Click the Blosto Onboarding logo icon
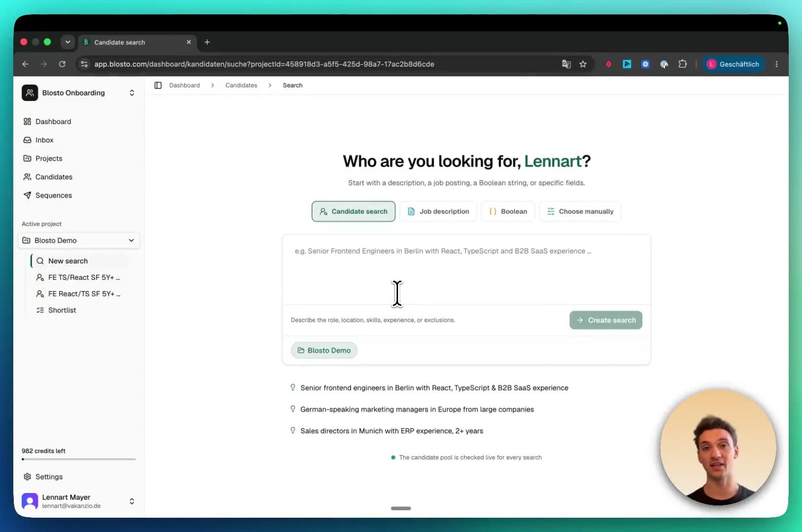The image size is (802, 532). click(x=30, y=93)
